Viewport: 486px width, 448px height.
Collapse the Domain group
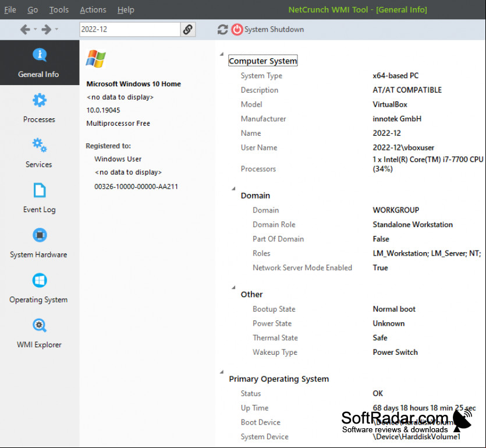click(x=233, y=188)
